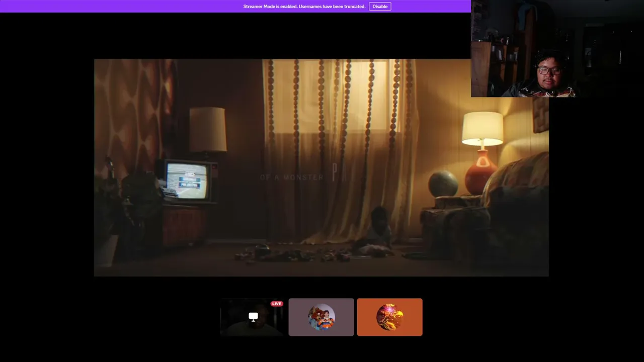This screenshot has height=362, width=644.
Task: Select the LIVE screen-share participant tile
Action: (253, 317)
